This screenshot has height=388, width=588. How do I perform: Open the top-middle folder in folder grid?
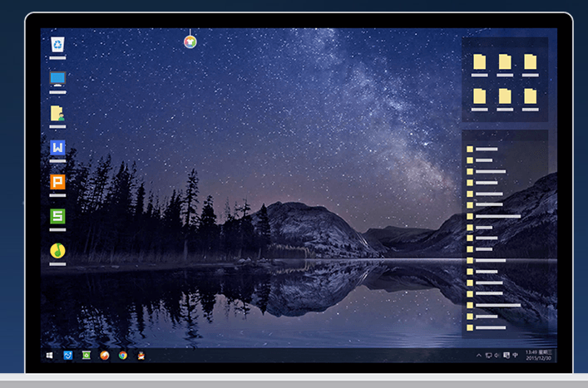tap(505, 65)
